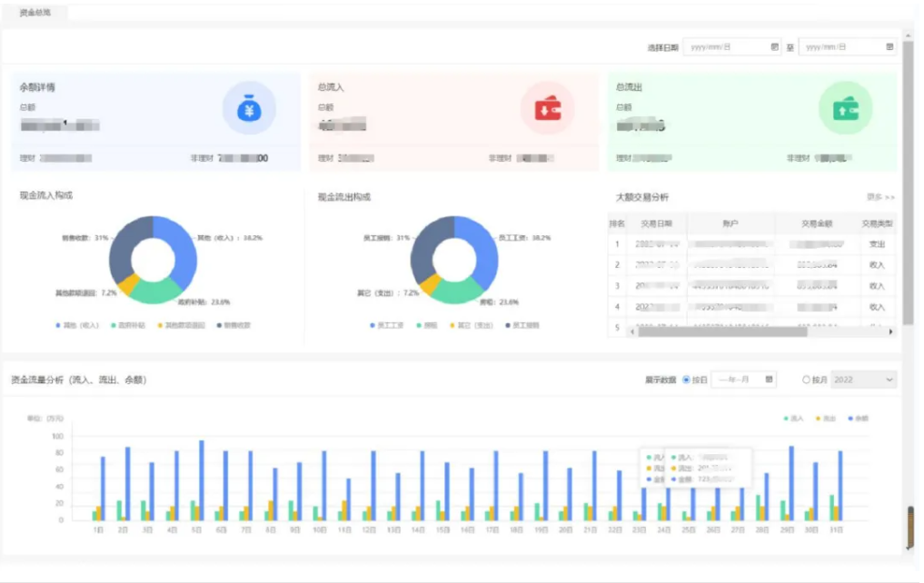Open the start date picker field
The image size is (924, 583).
pos(727,47)
